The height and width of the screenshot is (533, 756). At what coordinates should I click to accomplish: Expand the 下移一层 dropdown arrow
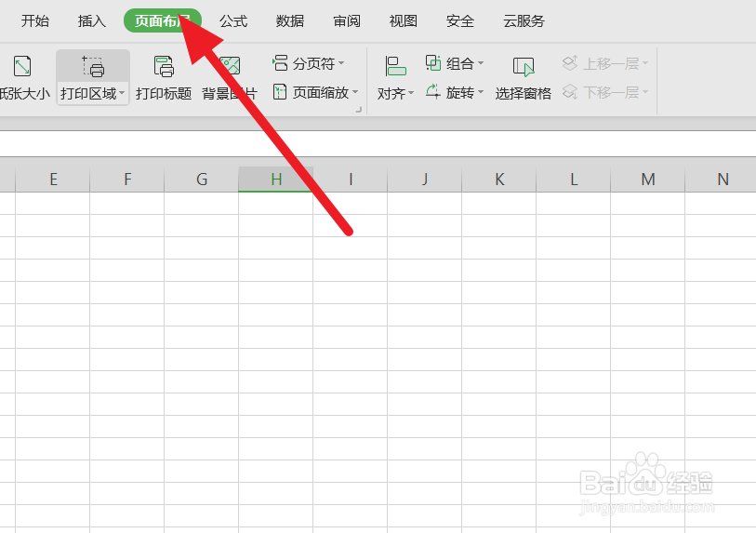(x=645, y=92)
